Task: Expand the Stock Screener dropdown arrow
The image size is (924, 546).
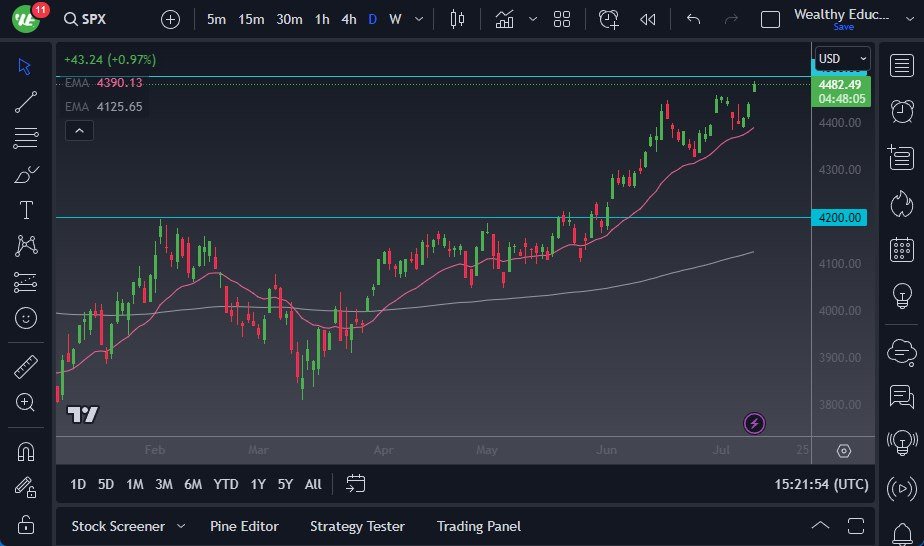Action: [181, 526]
